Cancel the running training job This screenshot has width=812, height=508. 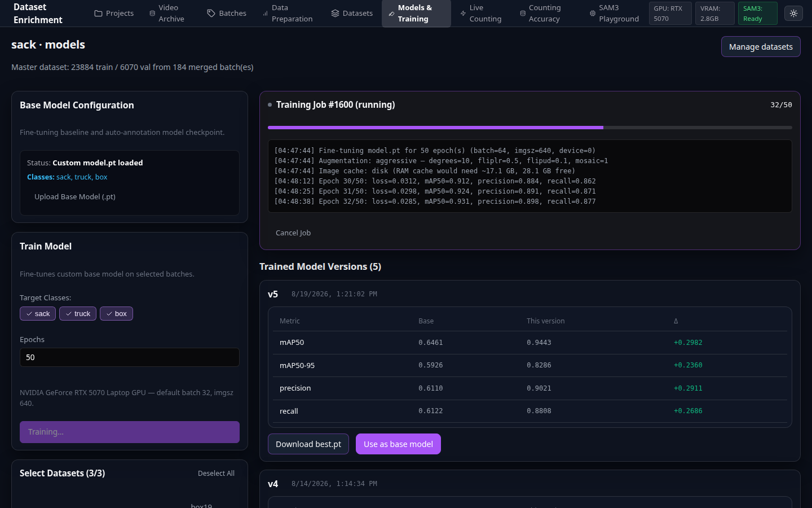(x=293, y=233)
